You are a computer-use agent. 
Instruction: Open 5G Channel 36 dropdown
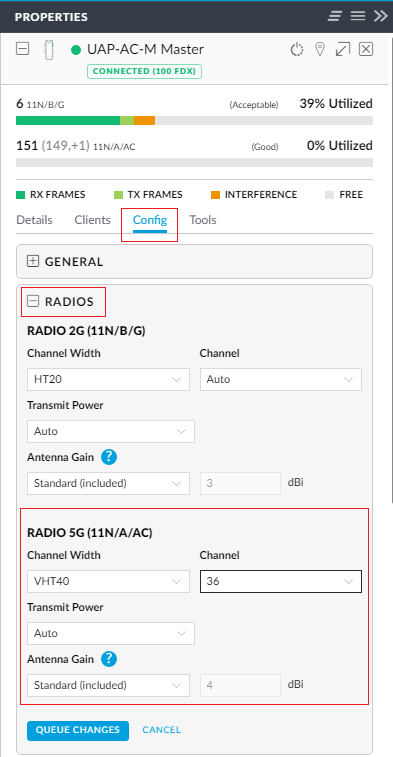(281, 581)
